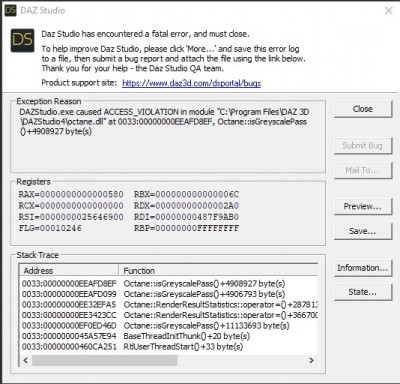Select the Function column header
Screen dimensions: 400x384
[x=218, y=270]
